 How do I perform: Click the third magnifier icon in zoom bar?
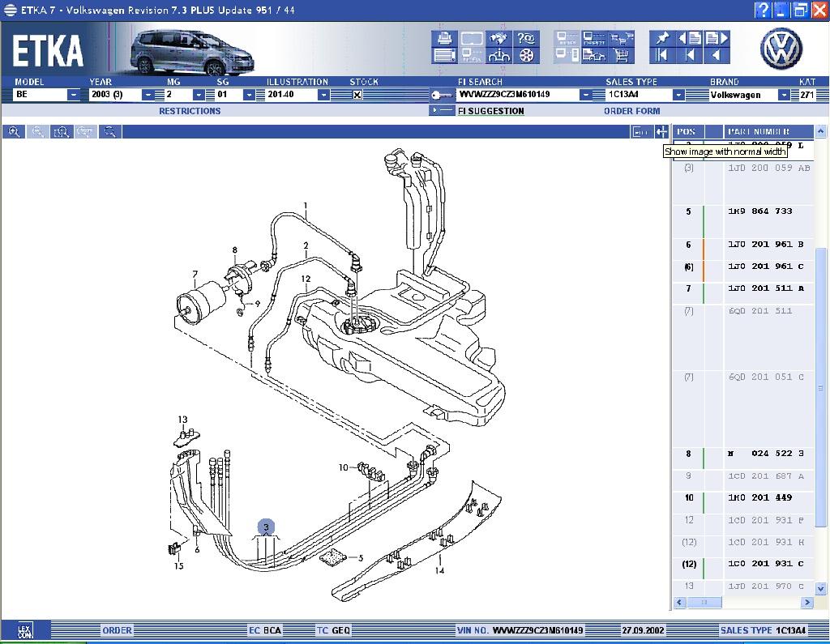tap(62, 132)
